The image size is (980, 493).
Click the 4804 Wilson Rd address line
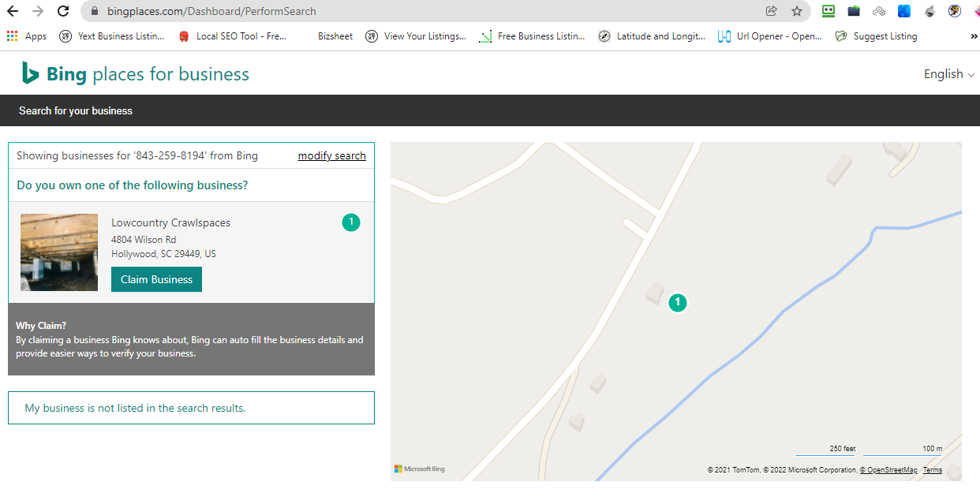[x=144, y=239]
